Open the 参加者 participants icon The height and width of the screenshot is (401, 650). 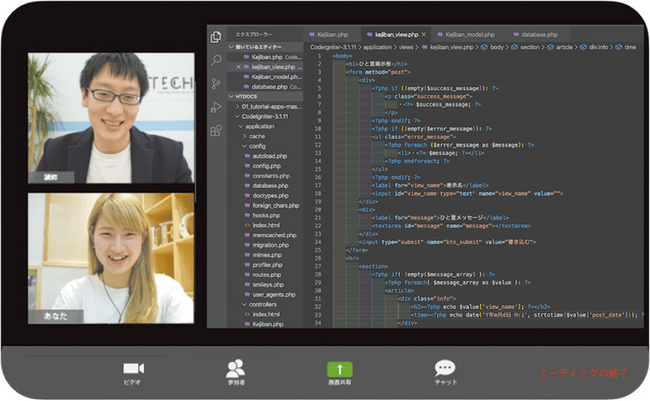pos(236,368)
